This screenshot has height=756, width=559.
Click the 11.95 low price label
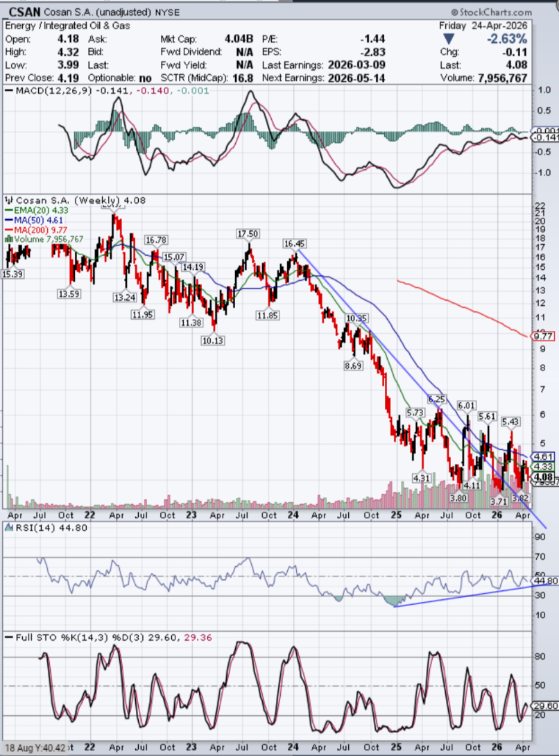(x=142, y=314)
